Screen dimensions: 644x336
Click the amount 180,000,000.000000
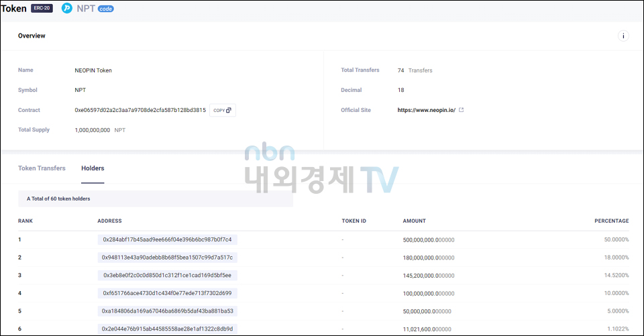point(429,258)
